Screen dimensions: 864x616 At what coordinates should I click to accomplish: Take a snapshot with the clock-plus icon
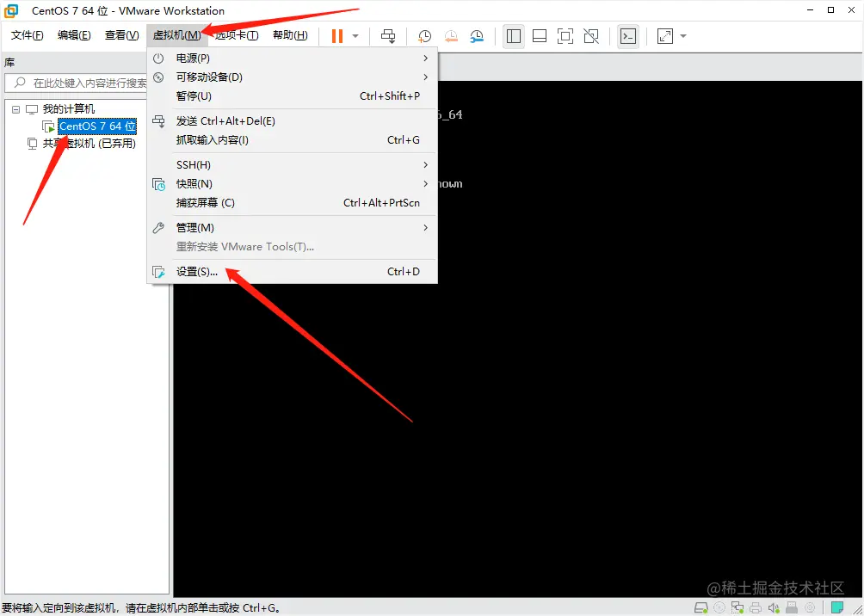tap(424, 36)
